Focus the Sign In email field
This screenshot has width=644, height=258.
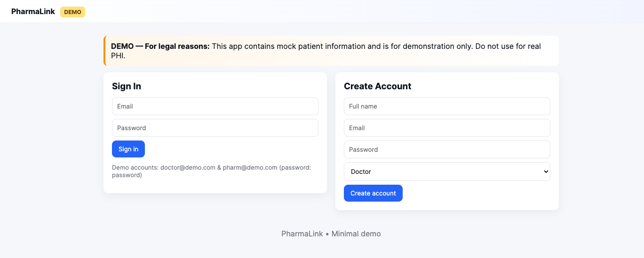click(215, 106)
